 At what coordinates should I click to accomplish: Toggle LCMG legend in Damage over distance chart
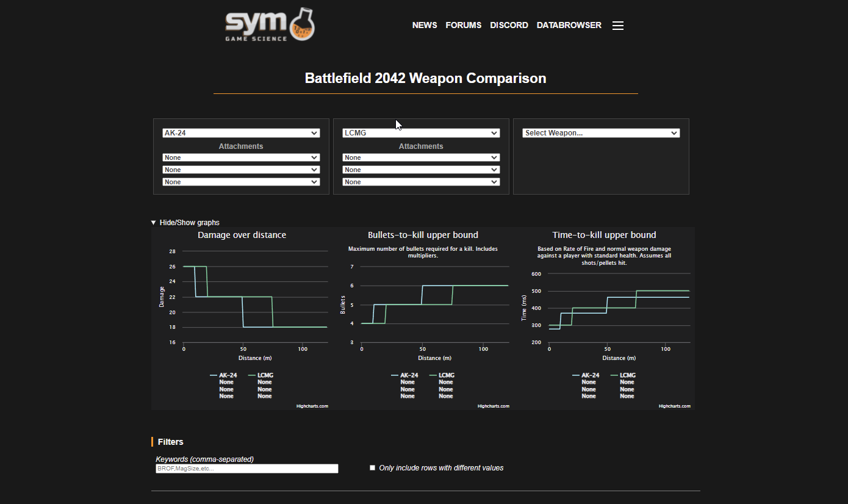click(261, 375)
